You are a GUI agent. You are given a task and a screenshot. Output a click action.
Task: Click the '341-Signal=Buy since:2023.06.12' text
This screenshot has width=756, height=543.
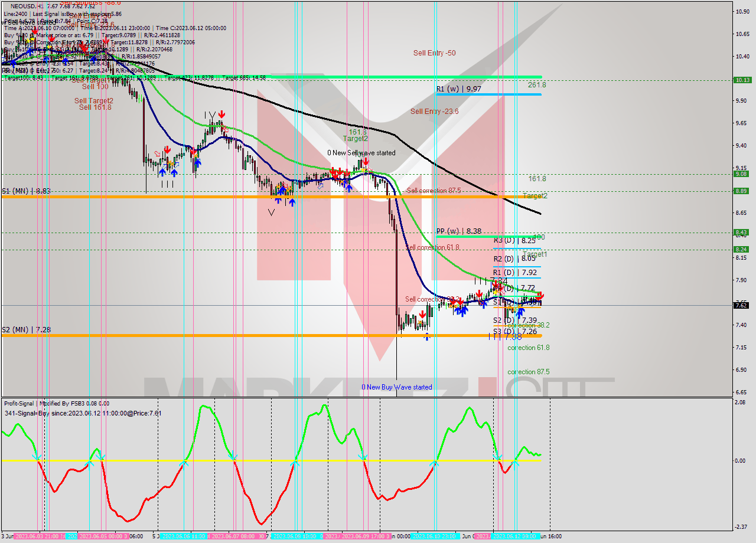(x=83, y=413)
